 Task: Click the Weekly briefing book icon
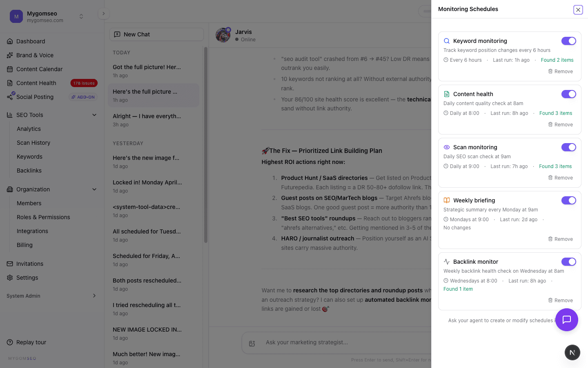click(446, 200)
